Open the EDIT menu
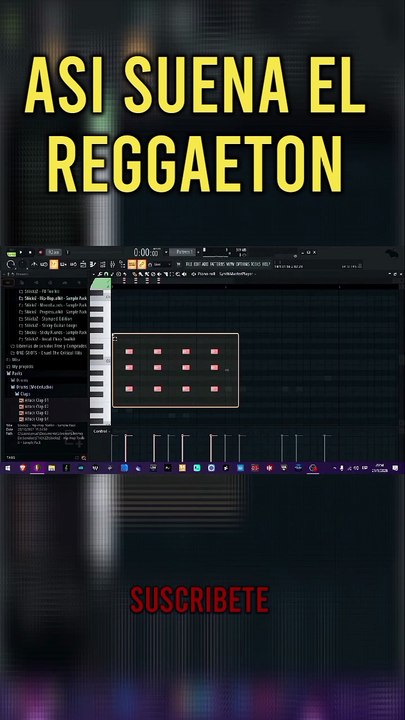405x720 pixels. click(197, 264)
